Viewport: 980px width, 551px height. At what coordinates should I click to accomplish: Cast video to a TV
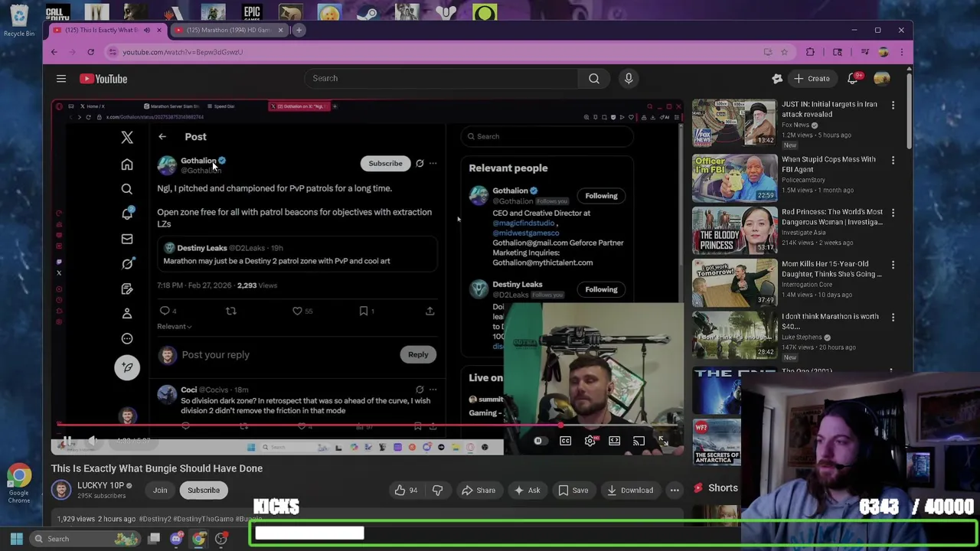tap(639, 441)
